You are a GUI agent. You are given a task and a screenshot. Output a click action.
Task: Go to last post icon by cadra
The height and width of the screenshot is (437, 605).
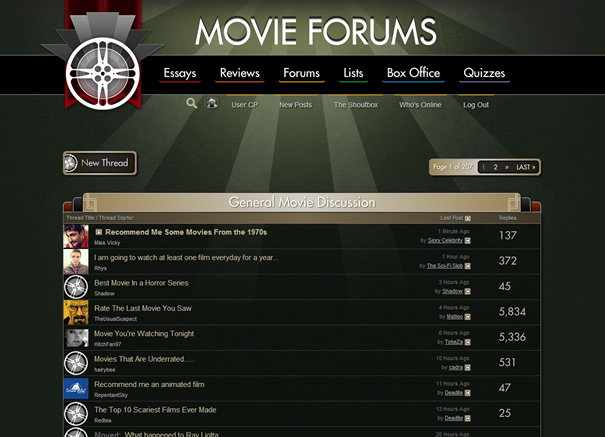click(x=468, y=368)
